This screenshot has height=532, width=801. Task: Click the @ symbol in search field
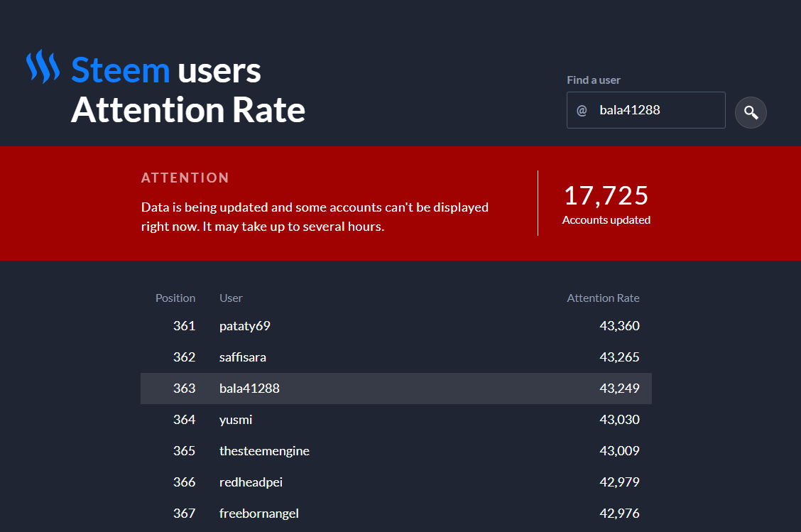[582, 110]
